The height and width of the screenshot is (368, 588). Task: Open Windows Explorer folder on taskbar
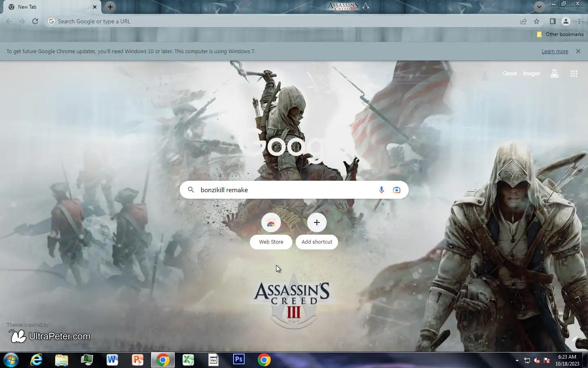(x=62, y=360)
